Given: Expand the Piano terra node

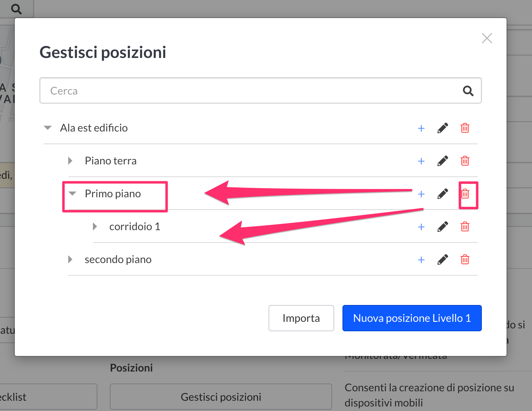Looking at the screenshot, I should point(70,161).
